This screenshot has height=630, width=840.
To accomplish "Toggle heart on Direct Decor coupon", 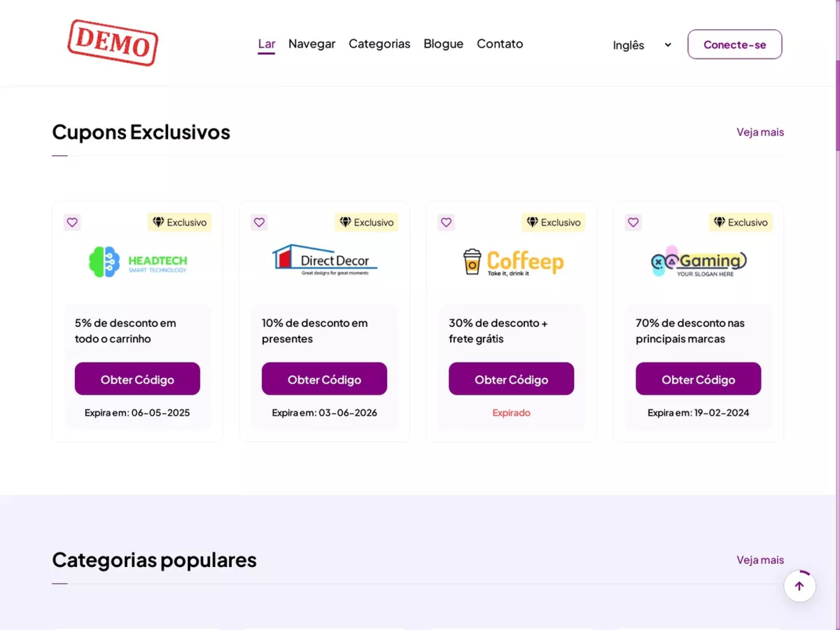I will (x=259, y=222).
